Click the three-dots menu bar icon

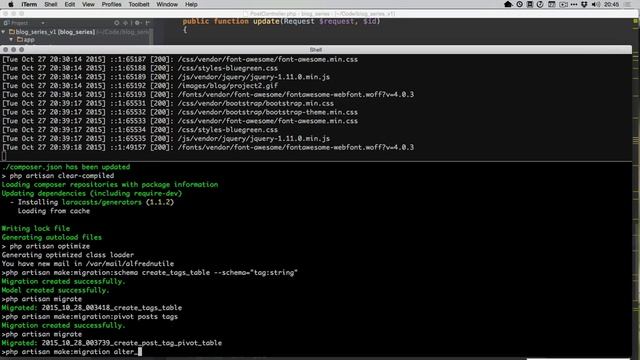[x=574, y=4]
